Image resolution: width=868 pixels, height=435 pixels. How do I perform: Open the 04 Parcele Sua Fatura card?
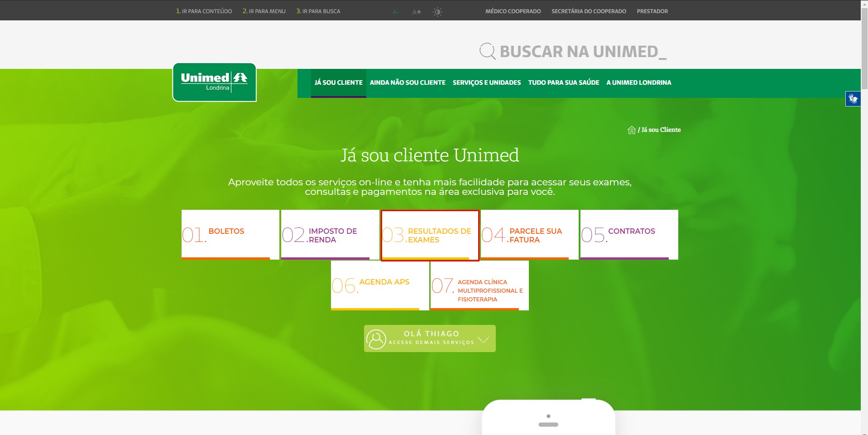click(529, 235)
